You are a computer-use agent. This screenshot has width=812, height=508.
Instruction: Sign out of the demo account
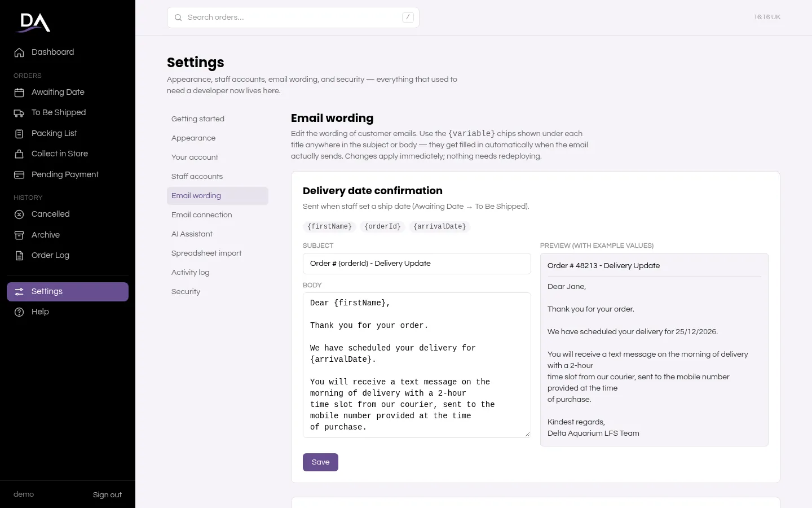tap(107, 495)
